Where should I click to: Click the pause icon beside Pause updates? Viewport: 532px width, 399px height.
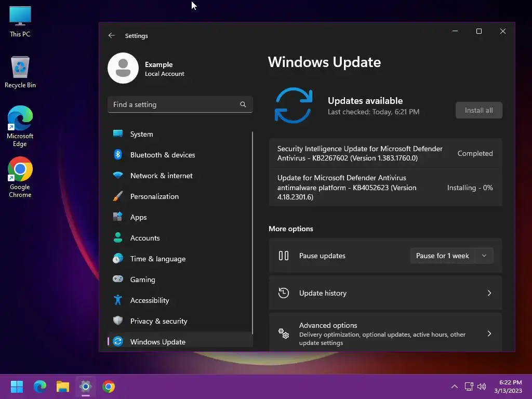tap(284, 256)
